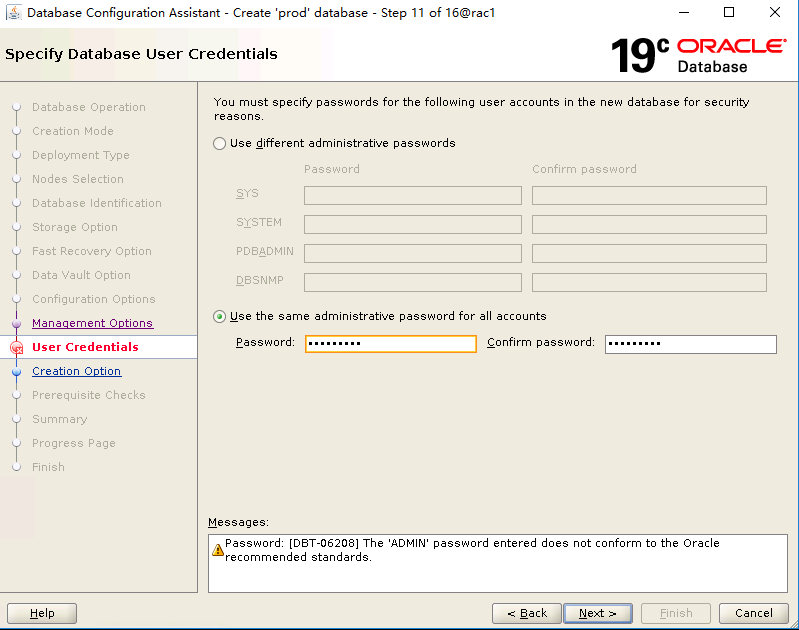
Task: Click the DBSNMP password field
Action: 413,282
